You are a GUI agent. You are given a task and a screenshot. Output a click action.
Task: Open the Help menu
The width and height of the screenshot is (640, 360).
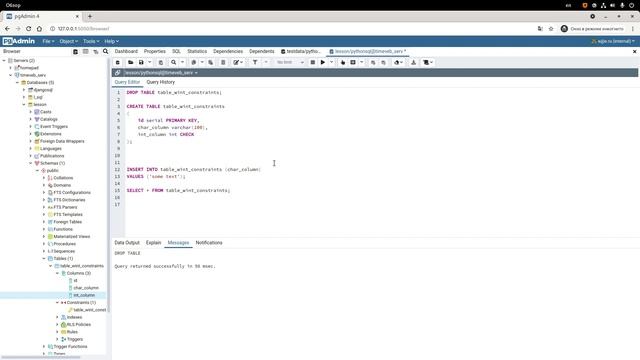pyautogui.click(x=111, y=41)
